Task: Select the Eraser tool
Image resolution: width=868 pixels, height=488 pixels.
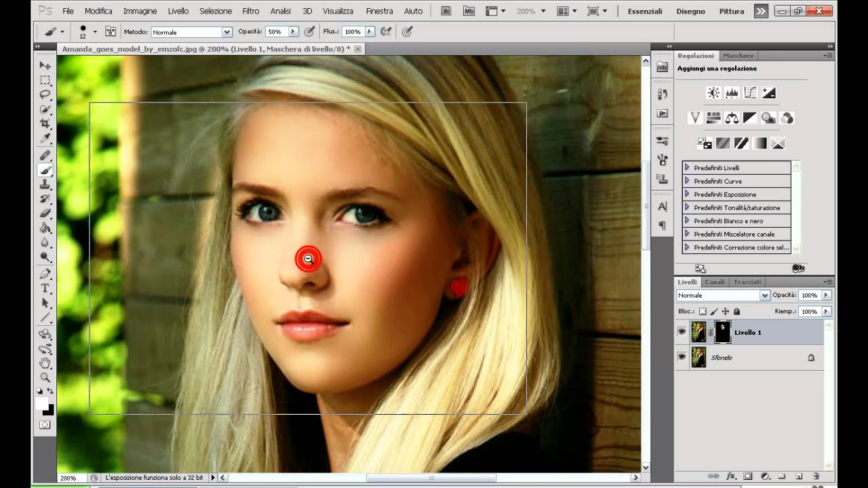Action: [x=45, y=213]
